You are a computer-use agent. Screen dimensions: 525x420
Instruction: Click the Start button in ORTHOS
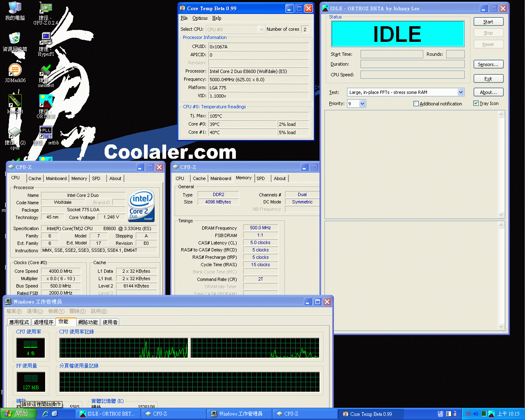click(x=488, y=22)
